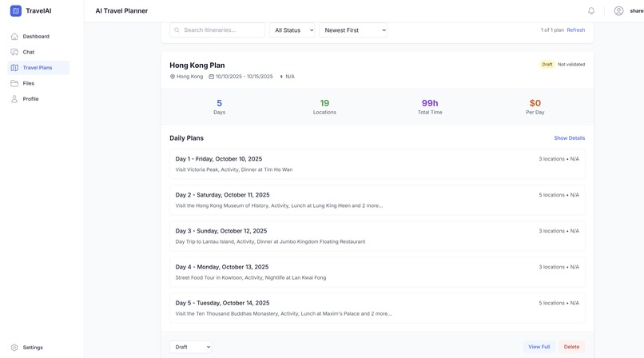This screenshot has height=358, width=644.
Task: Go to Settings in sidebar
Action: point(38,348)
